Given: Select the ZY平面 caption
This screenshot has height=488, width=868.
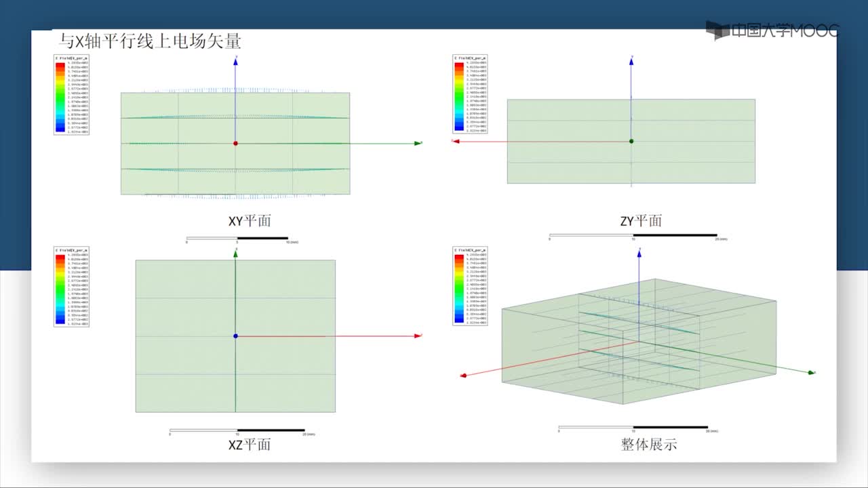Looking at the screenshot, I should coord(641,221).
